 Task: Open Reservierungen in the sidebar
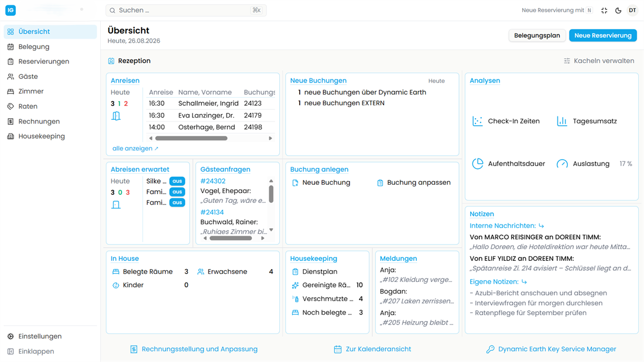50,61
